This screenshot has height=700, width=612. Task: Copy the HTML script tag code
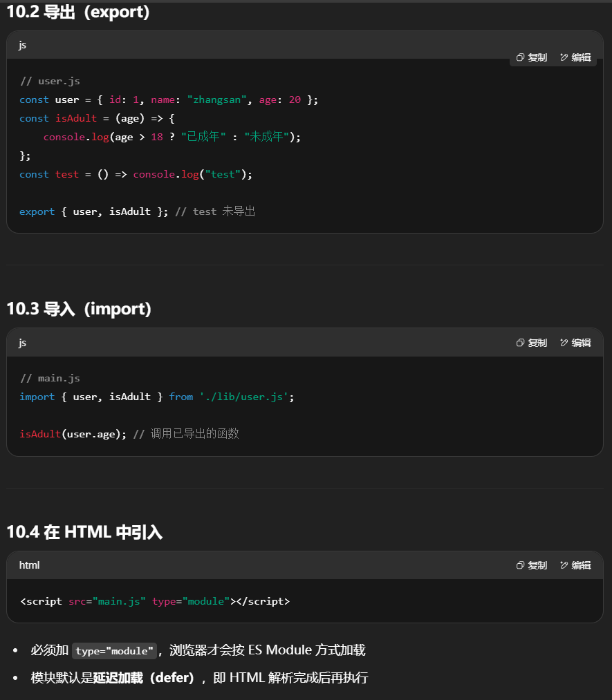(x=532, y=565)
